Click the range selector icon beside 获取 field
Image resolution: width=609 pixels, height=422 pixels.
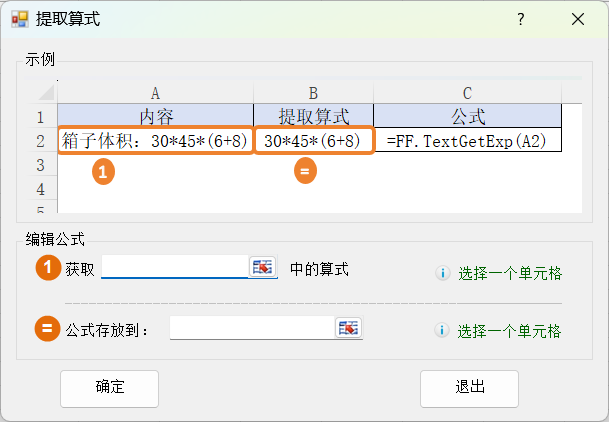pyautogui.click(x=263, y=266)
